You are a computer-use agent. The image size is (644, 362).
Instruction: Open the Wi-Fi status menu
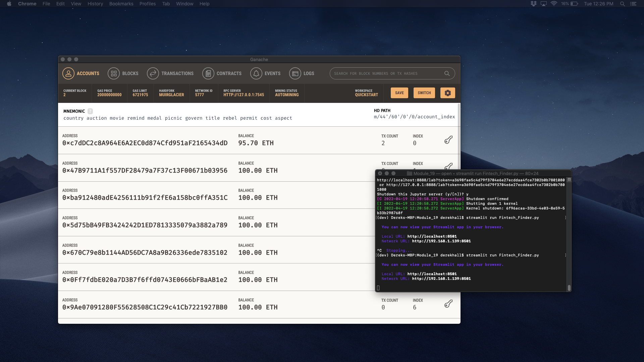click(554, 4)
